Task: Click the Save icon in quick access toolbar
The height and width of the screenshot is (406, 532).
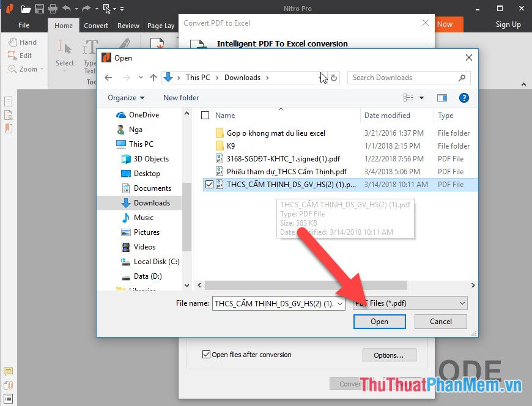Action: click(39, 9)
